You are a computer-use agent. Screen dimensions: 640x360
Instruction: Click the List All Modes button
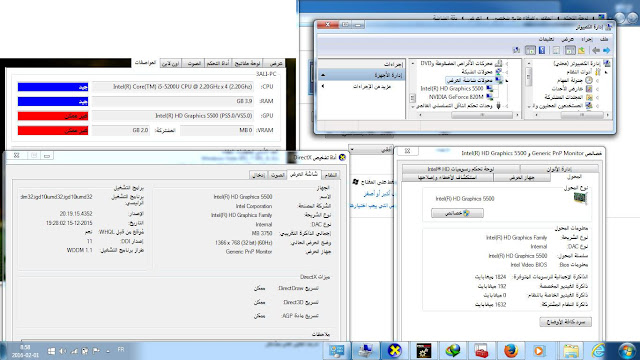coord(565,322)
